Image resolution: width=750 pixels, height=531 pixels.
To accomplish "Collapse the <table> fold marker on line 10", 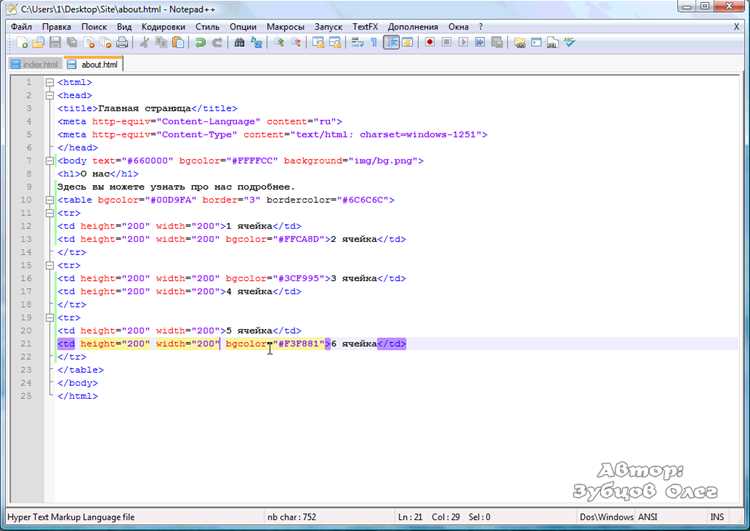I will click(x=50, y=200).
